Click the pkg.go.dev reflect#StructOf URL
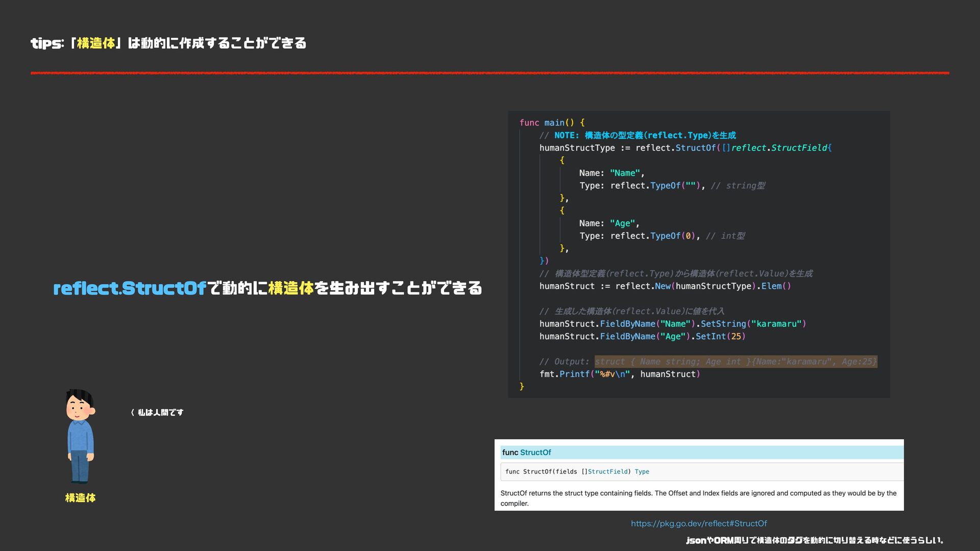The image size is (980, 551). pos(699,523)
